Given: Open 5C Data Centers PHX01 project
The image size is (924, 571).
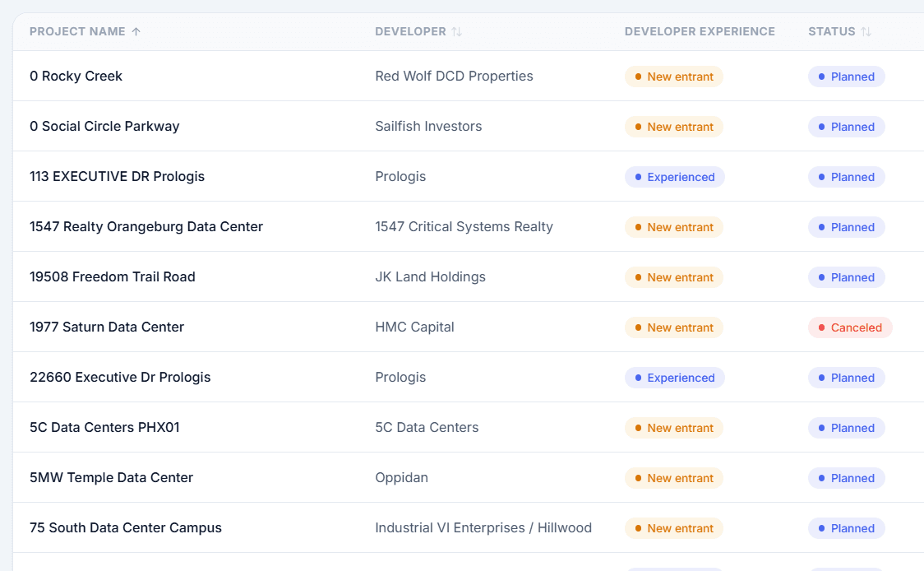Looking at the screenshot, I should point(105,427).
